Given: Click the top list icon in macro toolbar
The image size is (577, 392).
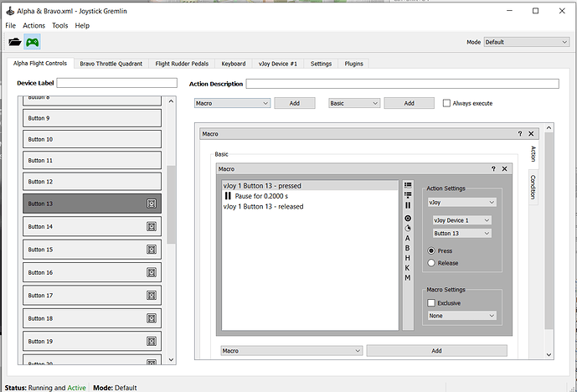Looking at the screenshot, I should coord(408,185).
